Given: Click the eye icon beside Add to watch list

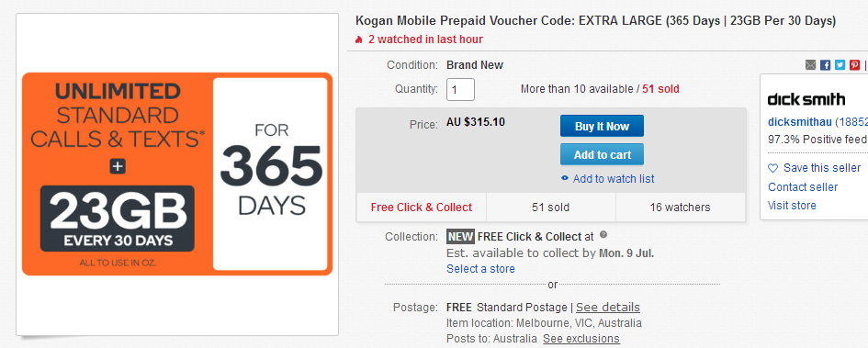Looking at the screenshot, I should (x=565, y=179).
